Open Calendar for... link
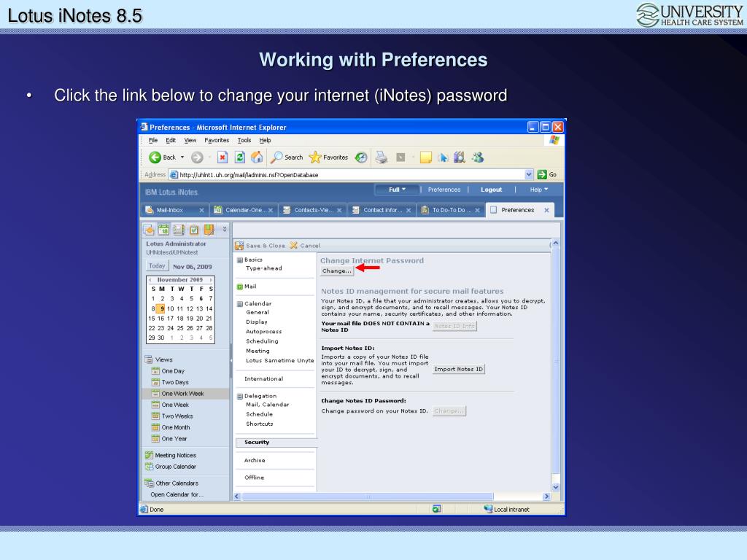This screenshot has height=560, width=747. coord(177,495)
